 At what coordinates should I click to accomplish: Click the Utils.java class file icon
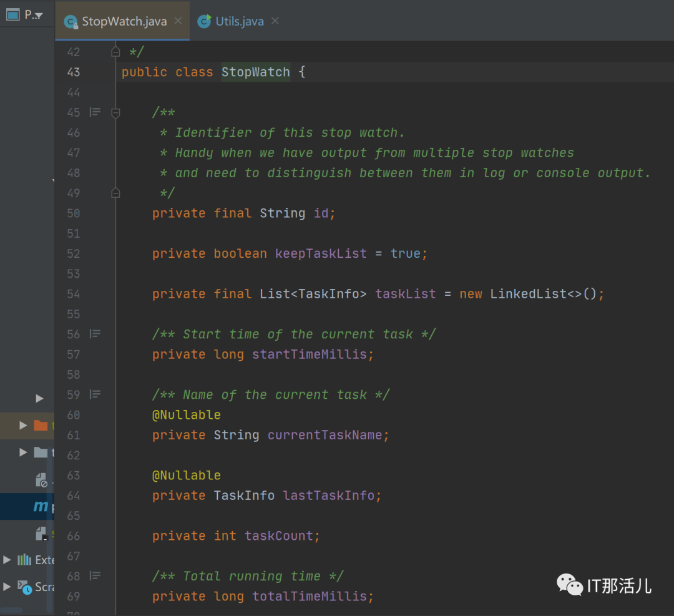[204, 21]
